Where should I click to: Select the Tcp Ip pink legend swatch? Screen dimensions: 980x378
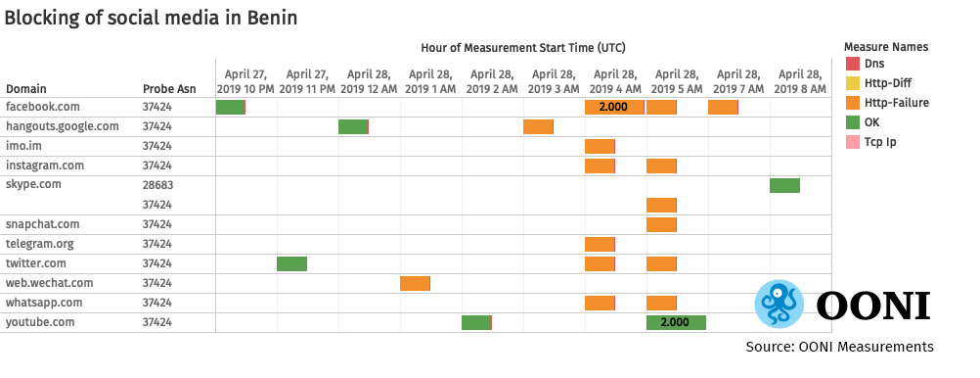(x=853, y=142)
